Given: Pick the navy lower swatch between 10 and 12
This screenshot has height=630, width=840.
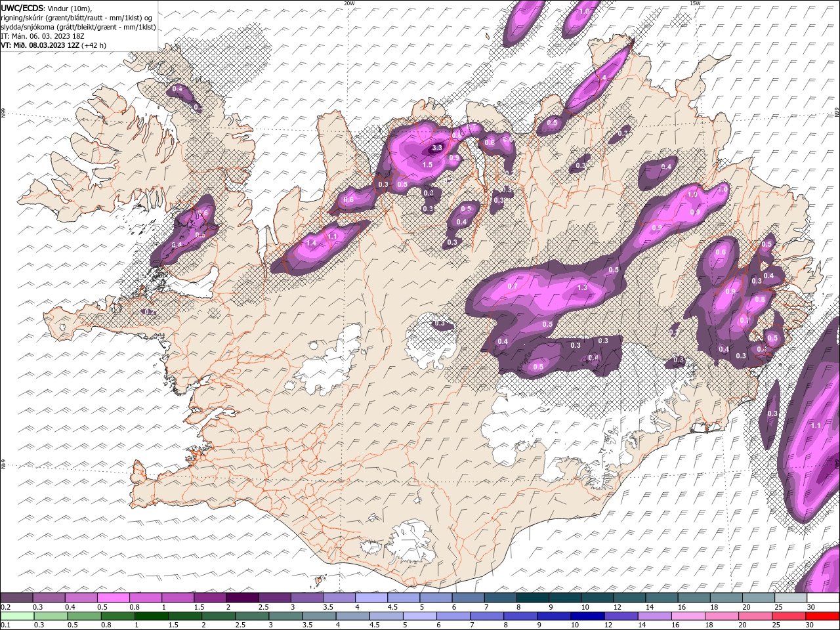Looking at the screenshot, I should 587,616.
